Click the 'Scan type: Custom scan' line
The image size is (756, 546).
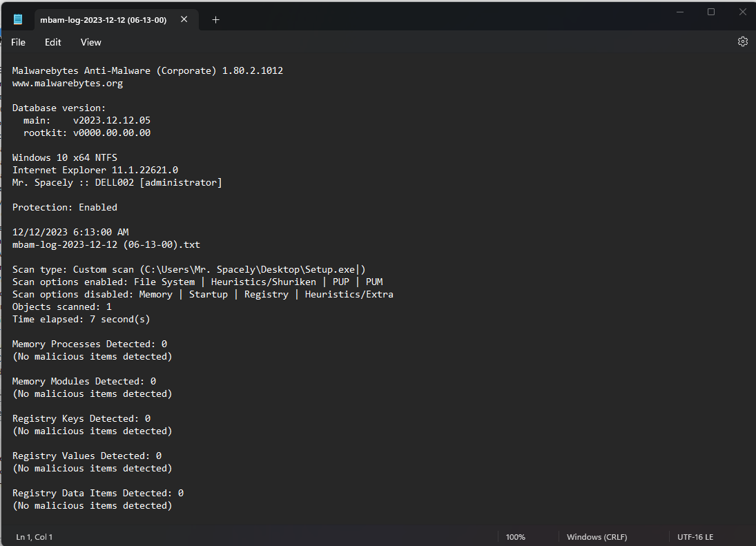189,269
